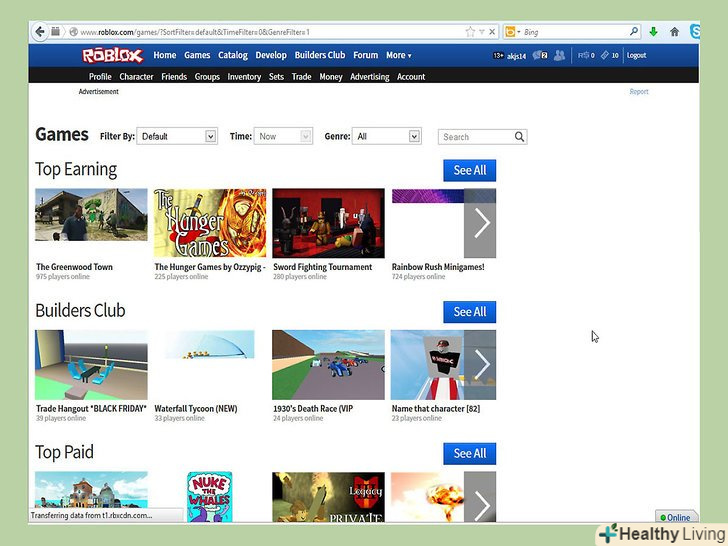Click See All for Top Earning
This screenshot has height=546, width=728.
(469, 170)
